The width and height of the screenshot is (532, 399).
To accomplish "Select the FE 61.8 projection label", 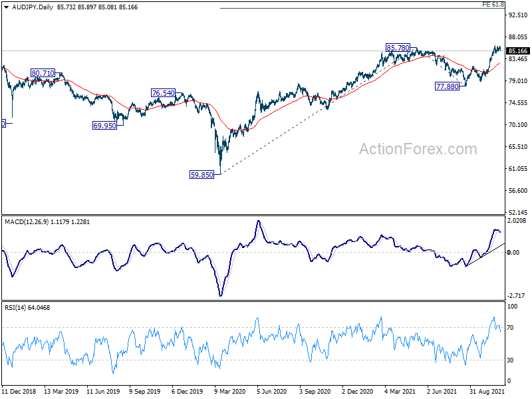I will coord(493,5).
